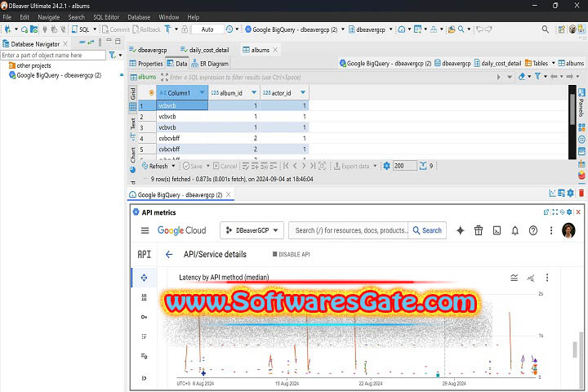Click the Rollback transaction button
Screen dimensions: 588x392
(147, 29)
